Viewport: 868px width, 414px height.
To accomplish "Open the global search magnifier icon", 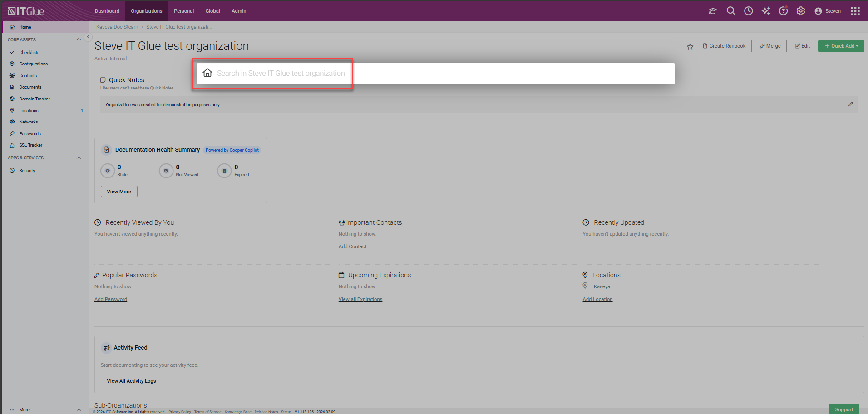I will click(730, 11).
